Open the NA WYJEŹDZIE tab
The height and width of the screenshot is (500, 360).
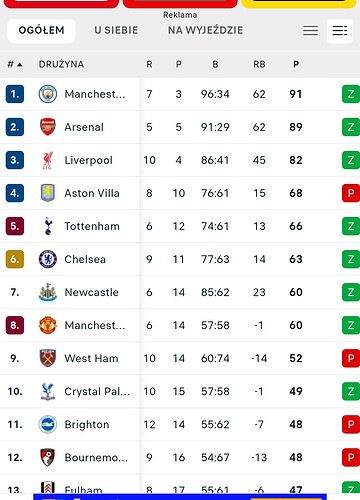205,31
